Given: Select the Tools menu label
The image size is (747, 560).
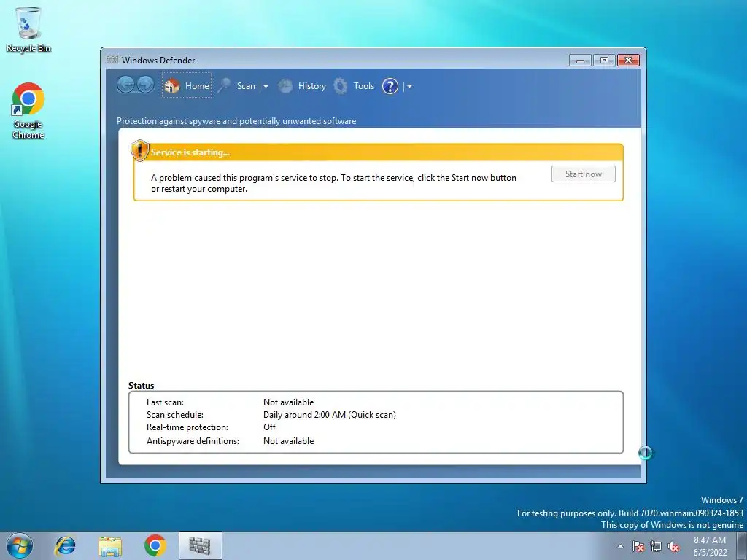Looking at the screenshot, I should (363, 86).
